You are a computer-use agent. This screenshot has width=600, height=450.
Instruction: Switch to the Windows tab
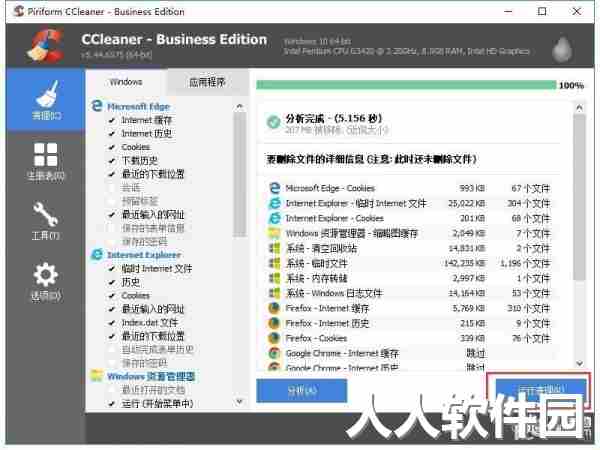tap(126, 82)
